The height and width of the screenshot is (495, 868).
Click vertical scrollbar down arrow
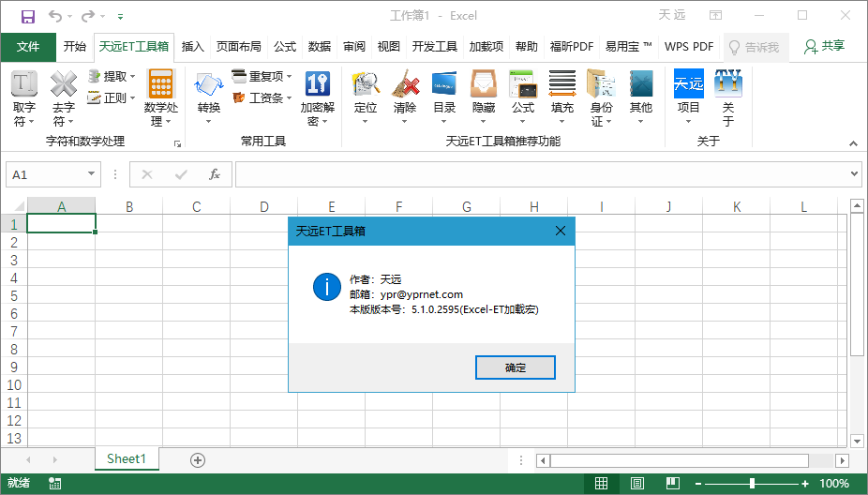click(x=857, y=442)
